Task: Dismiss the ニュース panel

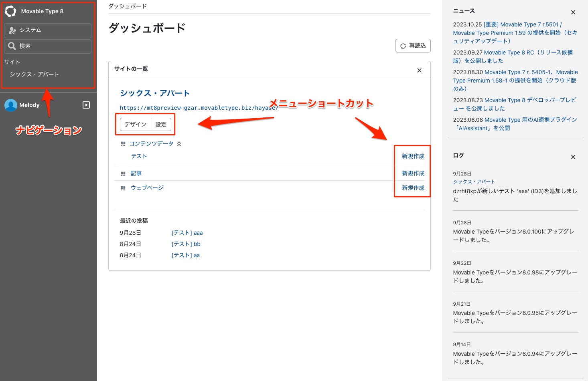Action: tap(573, 12)
